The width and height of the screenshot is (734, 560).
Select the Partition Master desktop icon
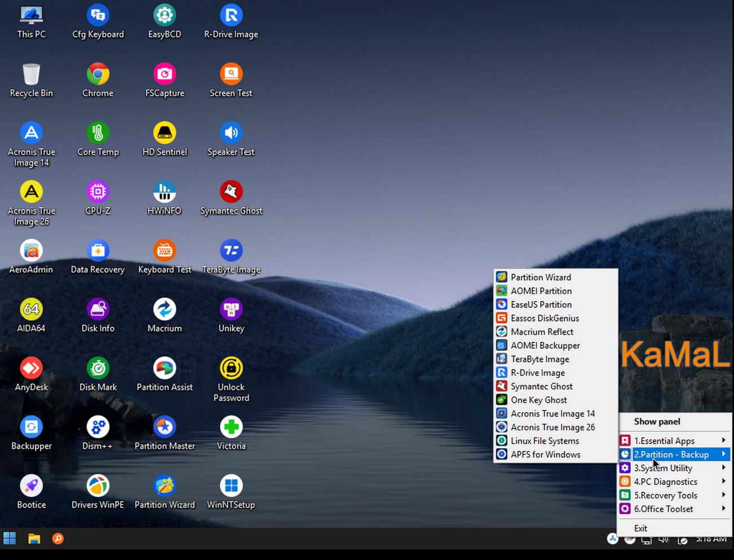click(x=165, y=434)
